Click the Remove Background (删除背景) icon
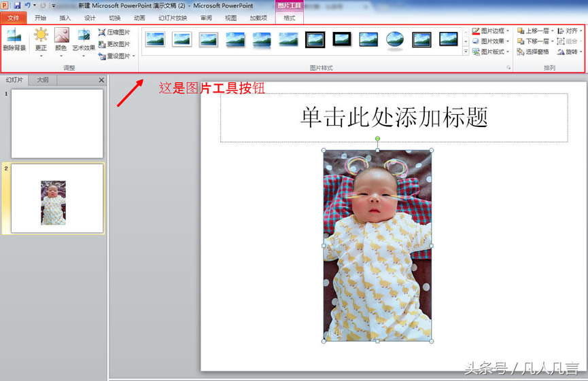 click(x=14, y=39)
